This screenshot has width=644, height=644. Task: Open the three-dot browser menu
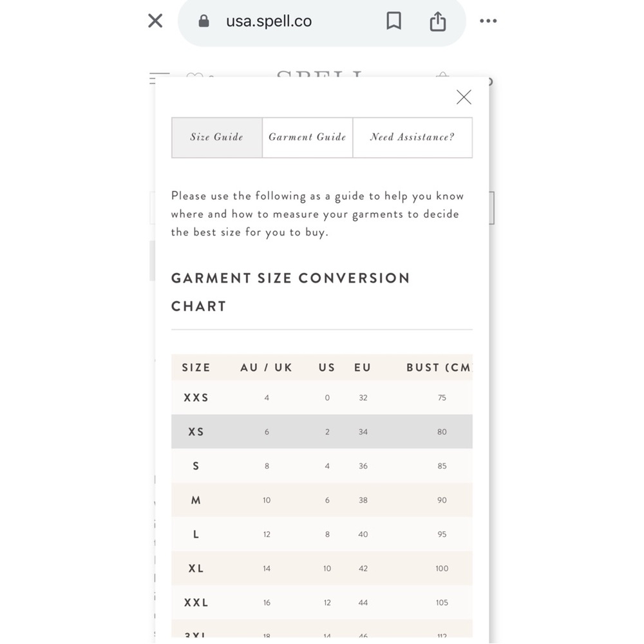coord(488,21)
